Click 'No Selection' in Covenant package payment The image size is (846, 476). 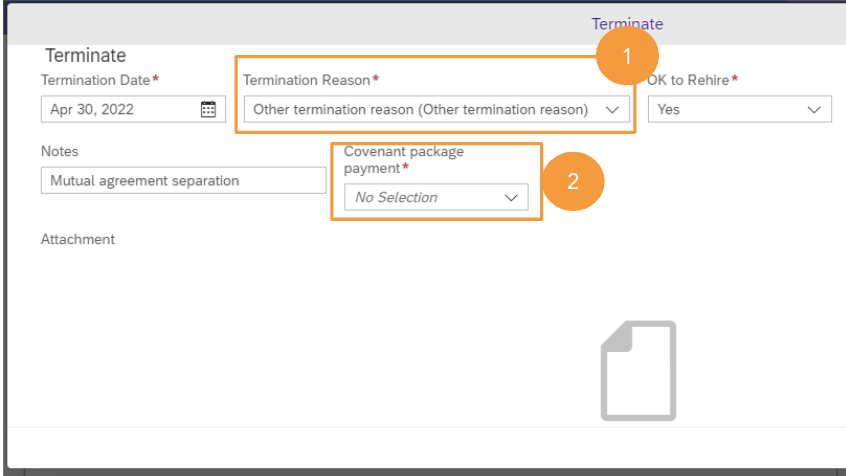click(x=396, y=198)
